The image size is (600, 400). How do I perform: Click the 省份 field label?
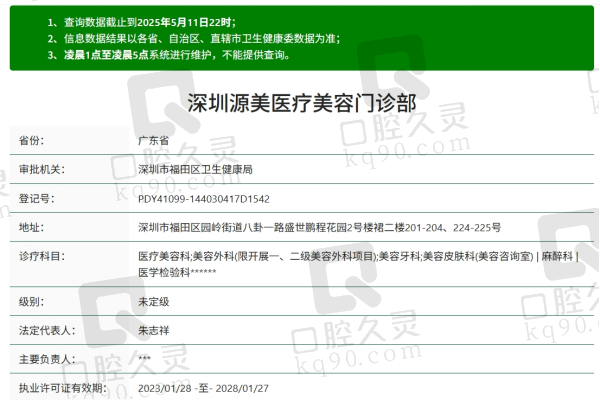coord(31,140)
